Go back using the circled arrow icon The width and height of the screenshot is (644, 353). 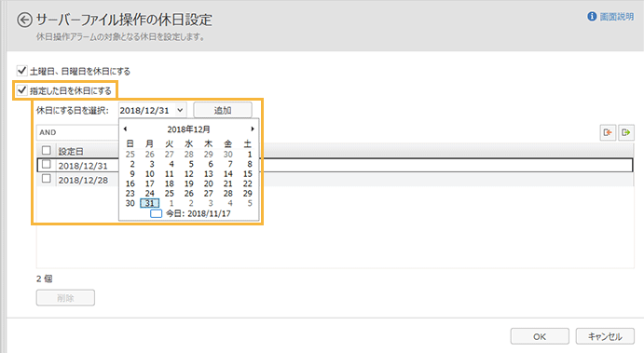coord(24,20)
